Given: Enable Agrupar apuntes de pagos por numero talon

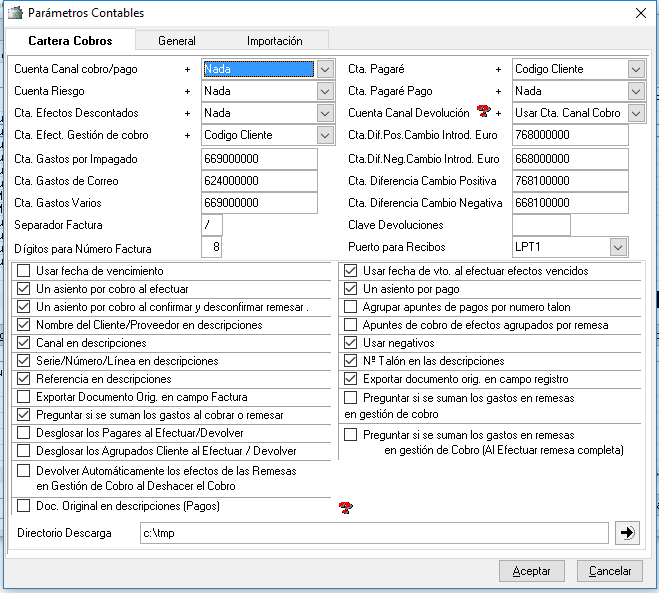Looking at the screenshot, I should click(351, 307).
